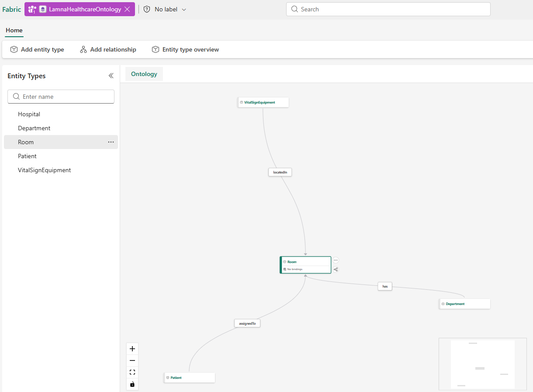
Task: Toggle the canvas lock padlock
Action: click(132, 384)
